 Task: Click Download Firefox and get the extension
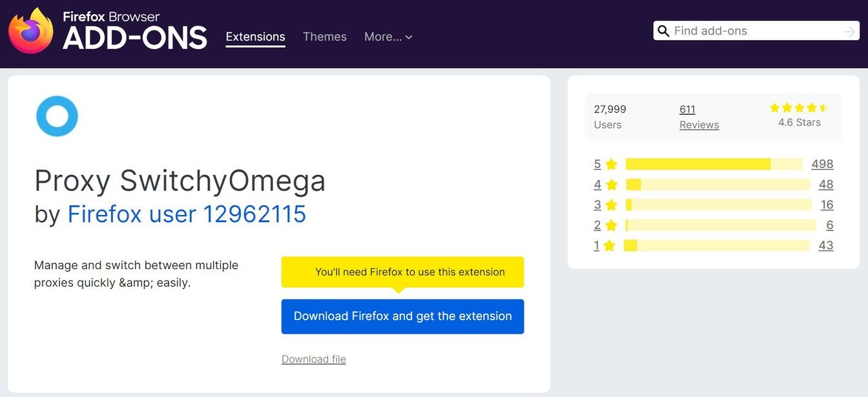(x=402, y=316)
